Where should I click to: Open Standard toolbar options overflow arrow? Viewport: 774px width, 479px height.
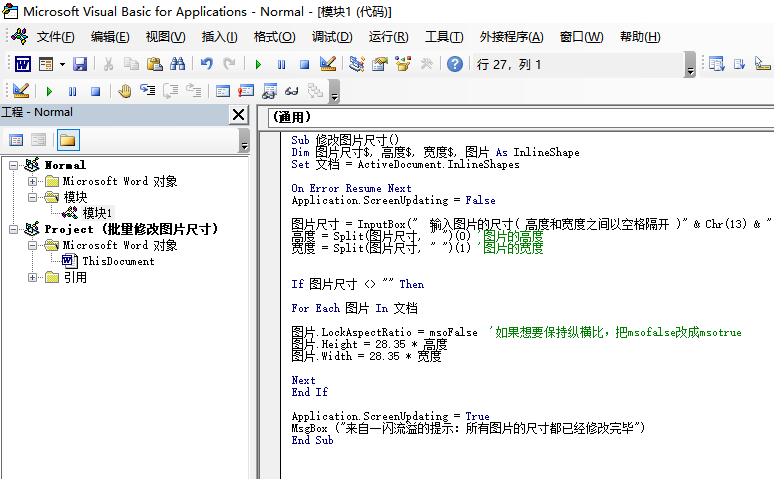pos(690,65)
